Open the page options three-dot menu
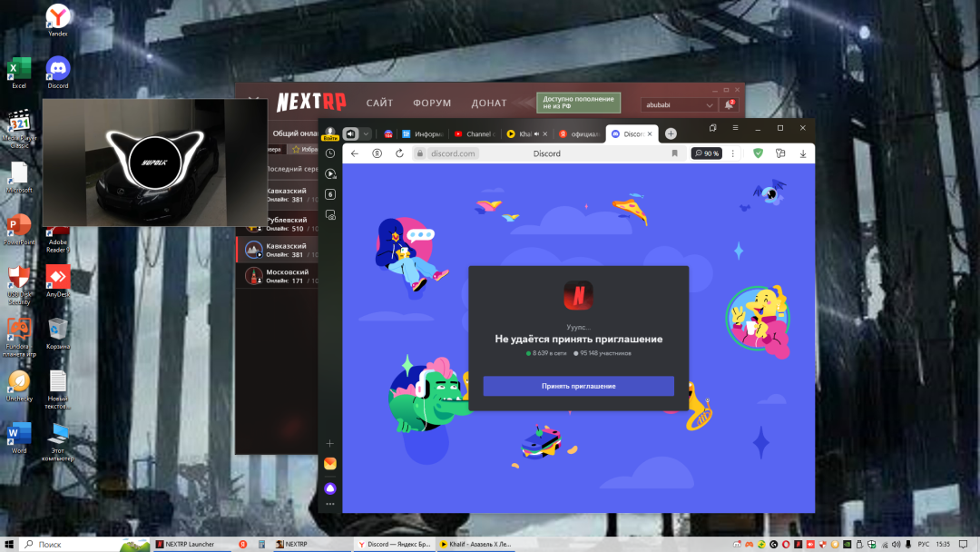 coord(733,153)
